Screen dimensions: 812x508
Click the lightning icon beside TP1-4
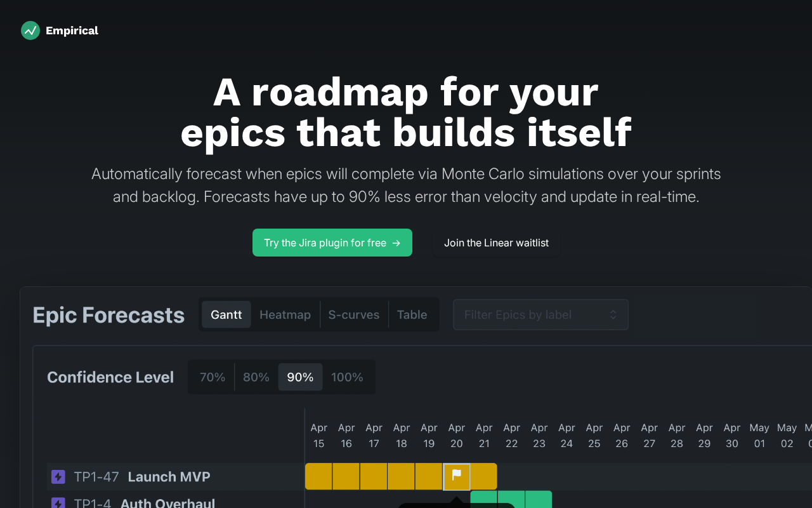(x=58, y=503)
